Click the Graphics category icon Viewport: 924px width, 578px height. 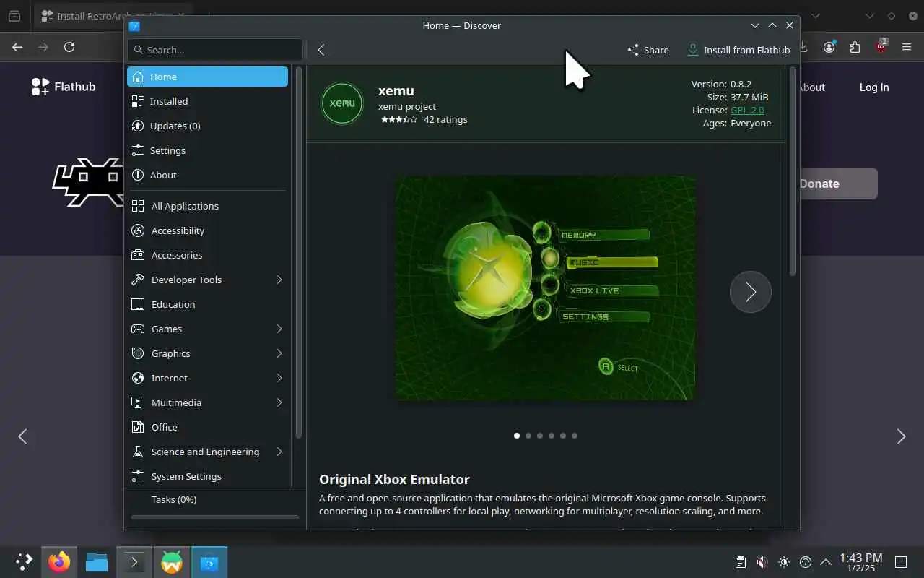138,353
